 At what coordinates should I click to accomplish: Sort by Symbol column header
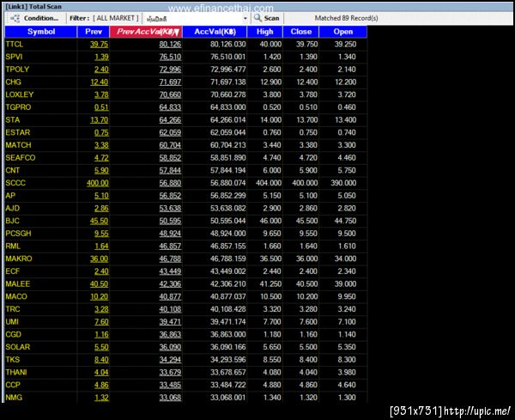[x=41, y=32]
